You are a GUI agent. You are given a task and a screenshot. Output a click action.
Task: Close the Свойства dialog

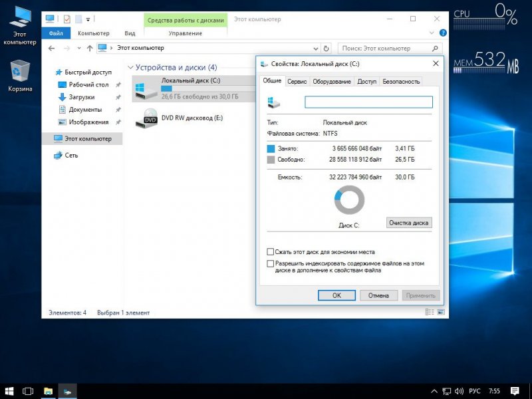click(x=436, y=63)
